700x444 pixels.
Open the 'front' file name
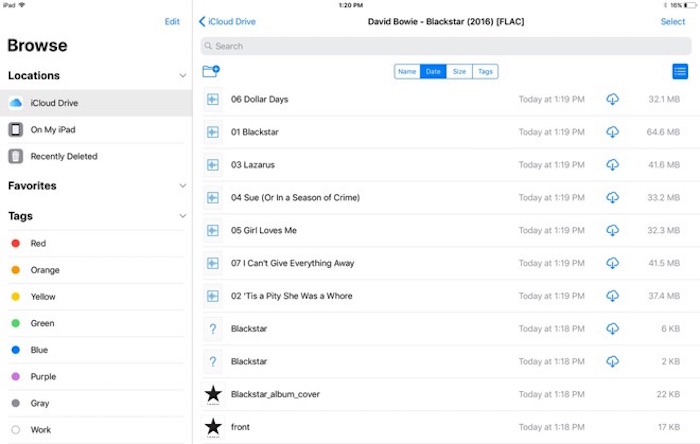(240, 427)
